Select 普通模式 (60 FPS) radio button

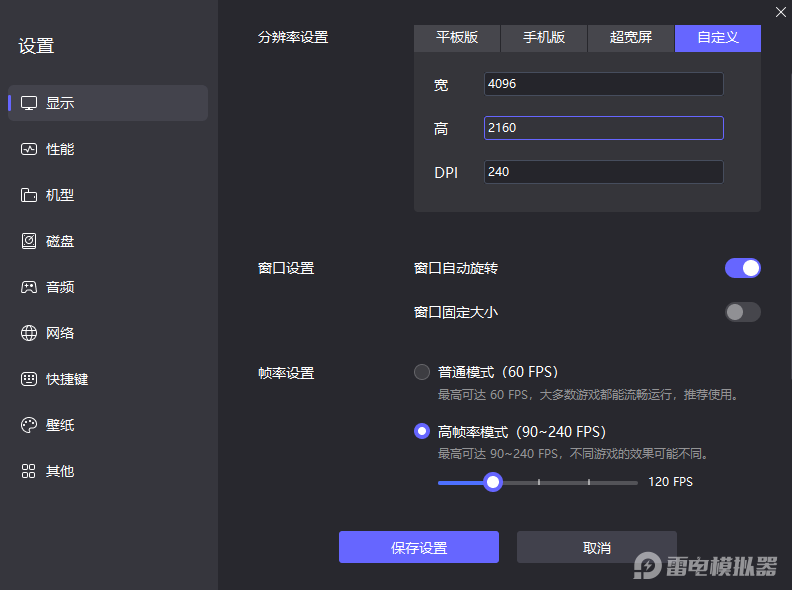pos(422,372)
